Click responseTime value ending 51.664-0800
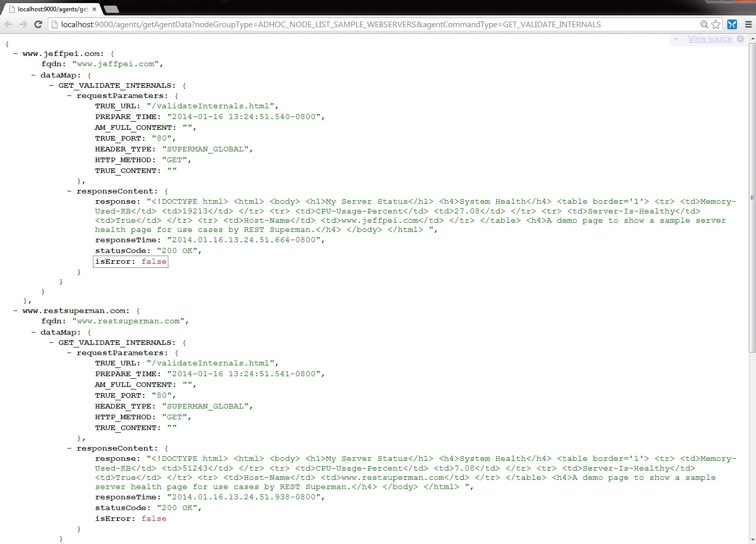This screenshot has width=756, height=544. click(244, 240)
